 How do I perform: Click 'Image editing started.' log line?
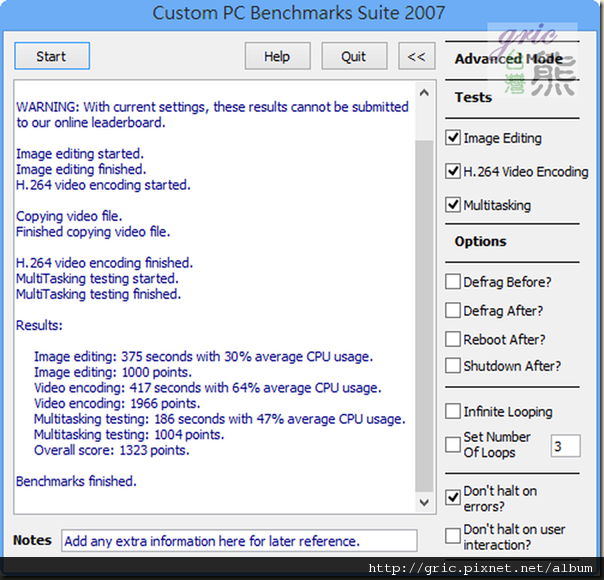[80, 154]
